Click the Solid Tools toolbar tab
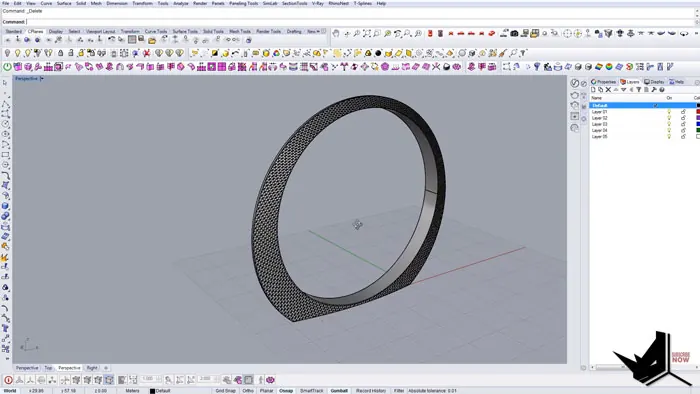 coord(213,31)
